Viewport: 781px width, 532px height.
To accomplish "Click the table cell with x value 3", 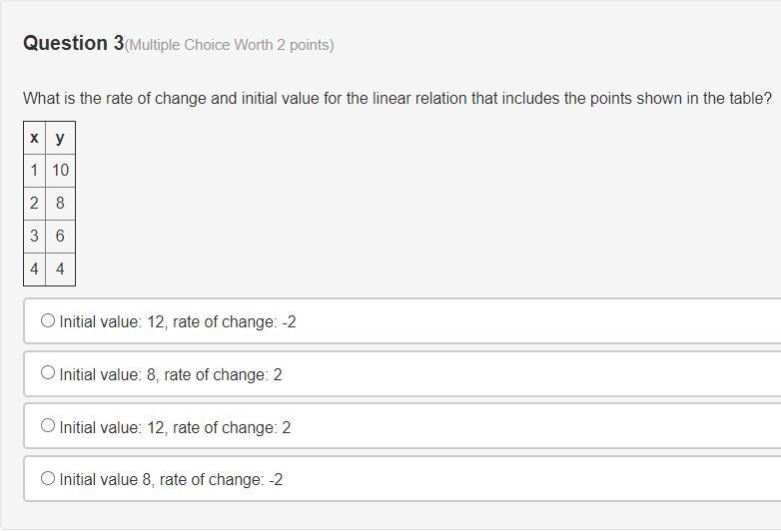I will pyautogui.click(x=35, y=237).
